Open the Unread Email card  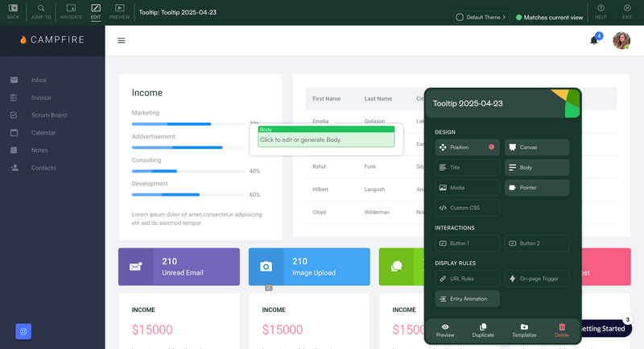point(179,267)
